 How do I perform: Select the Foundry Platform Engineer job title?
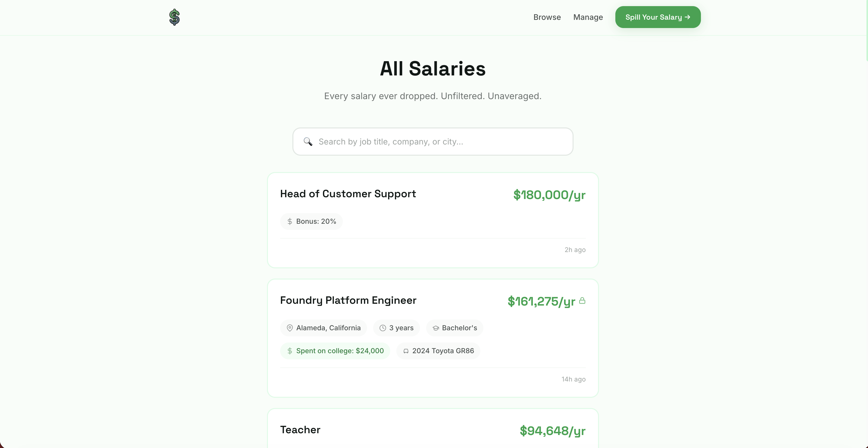(x=348, y=300)
